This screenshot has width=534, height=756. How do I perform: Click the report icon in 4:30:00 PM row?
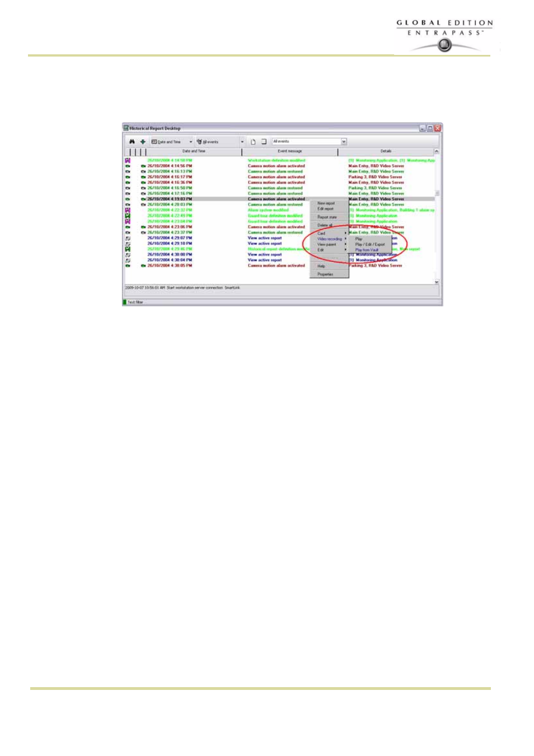click(128, 255)
